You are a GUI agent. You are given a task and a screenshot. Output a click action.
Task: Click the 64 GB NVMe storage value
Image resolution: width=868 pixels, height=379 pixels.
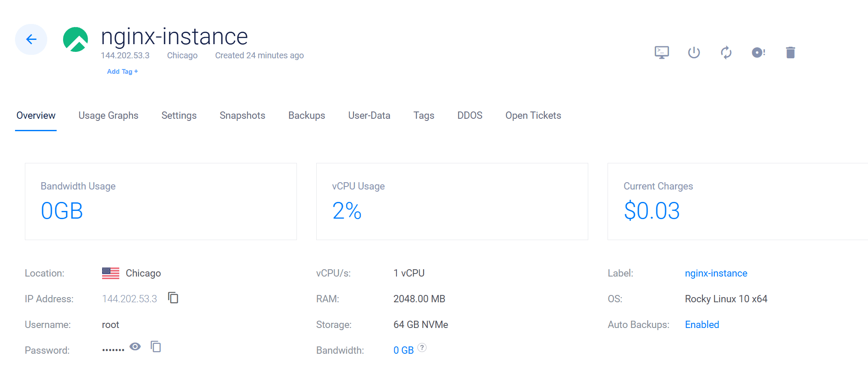(x=421, y=325)
